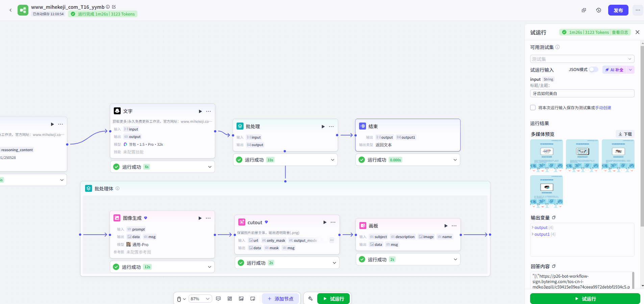
Task: Click the wrench debug icon beside 试运行
Action: click(311, 299)
